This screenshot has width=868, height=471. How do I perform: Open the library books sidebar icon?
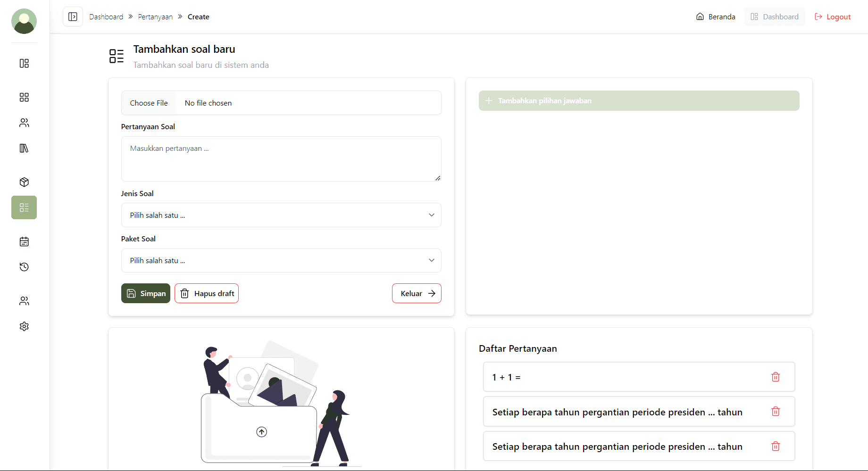pos(24,148)
